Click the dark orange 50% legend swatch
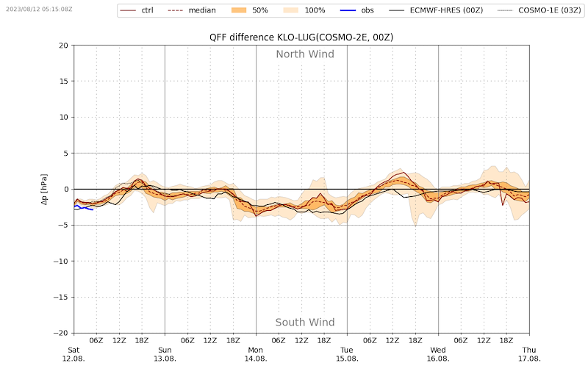The width and height of the screenshot is (588, 374). pos(238,10)
